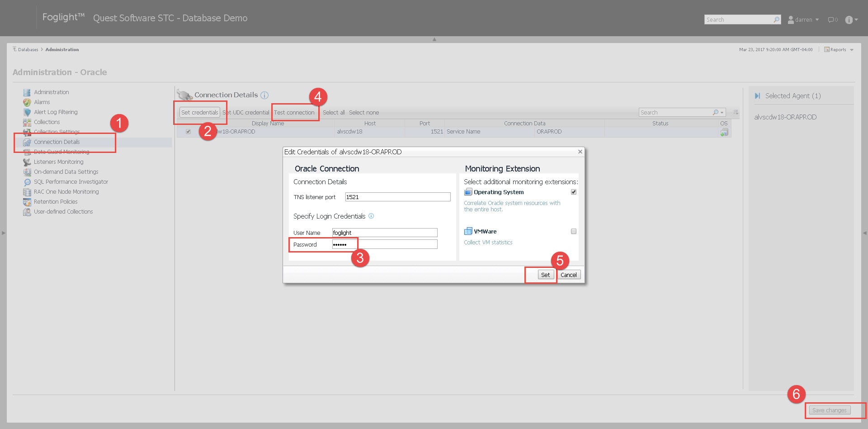Open User-defined Collections sidebar item
The width and height of the screenshot is (868, 429).
(63, 212)
